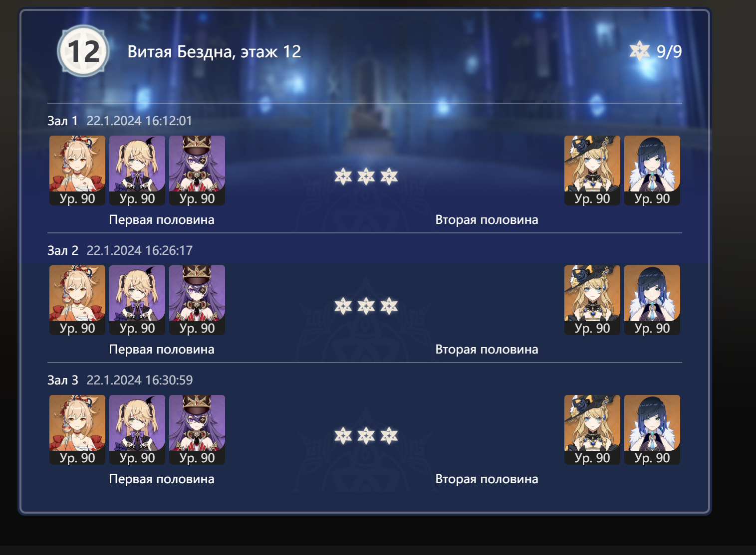The image size is (756, 555).
Task: Click the Витая Бездна, этаж 12 title
Action: (x=214, y=52)
